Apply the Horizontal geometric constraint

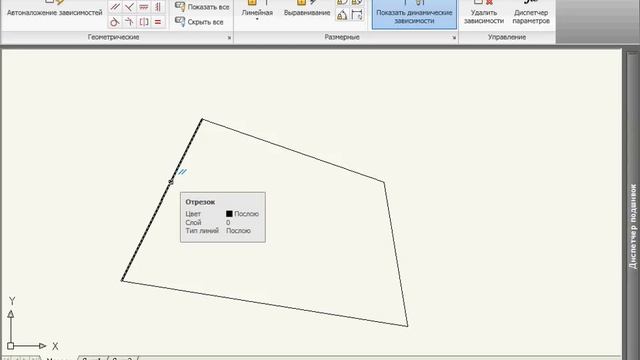point(144,7)
